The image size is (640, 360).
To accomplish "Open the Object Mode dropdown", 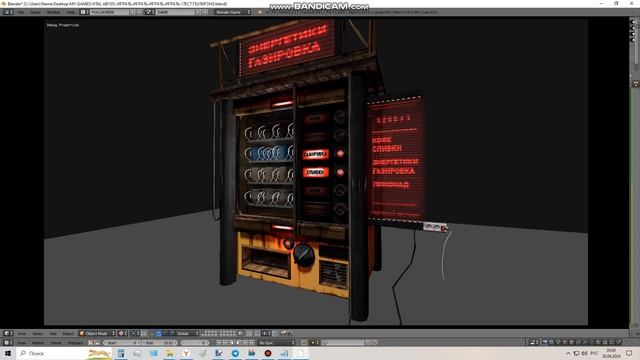I will pyautogui.click(x=97, y=333).
